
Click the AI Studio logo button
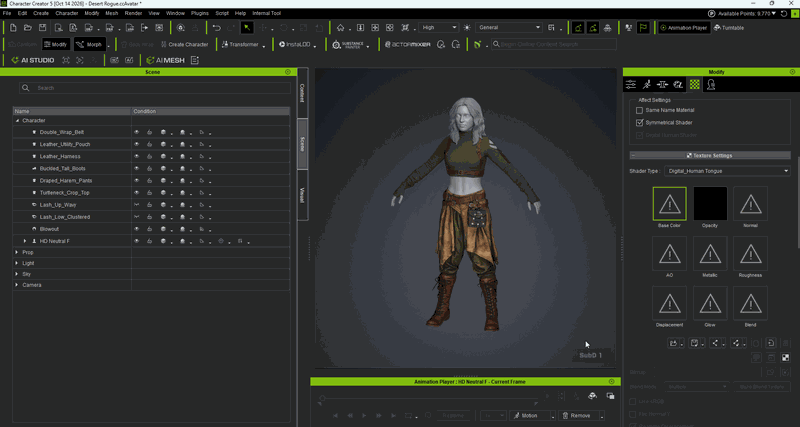[33, 60]
